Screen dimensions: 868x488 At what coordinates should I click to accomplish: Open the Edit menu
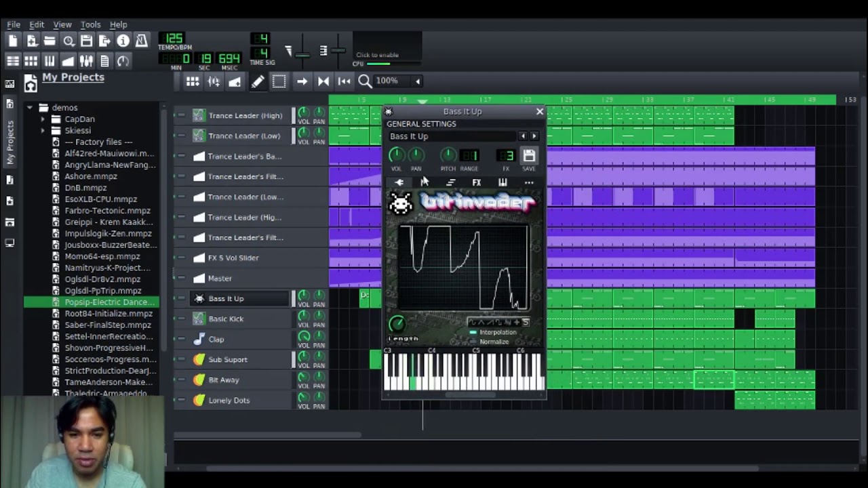click(37, 24)
